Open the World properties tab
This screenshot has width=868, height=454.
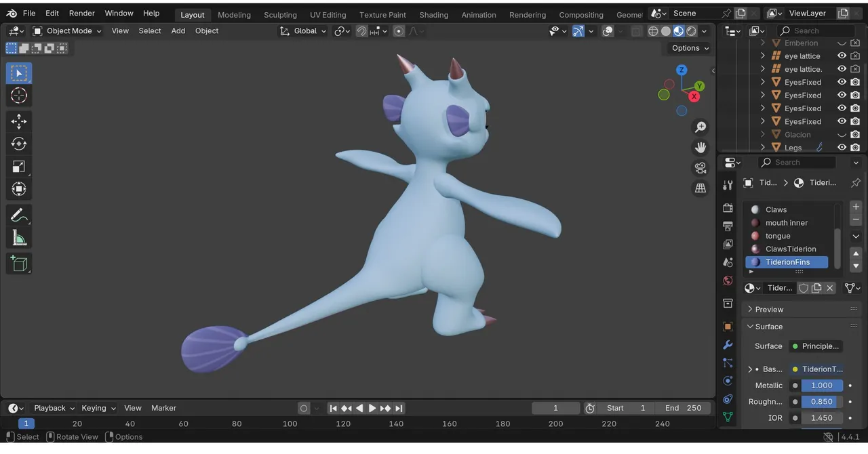point(728,281)
